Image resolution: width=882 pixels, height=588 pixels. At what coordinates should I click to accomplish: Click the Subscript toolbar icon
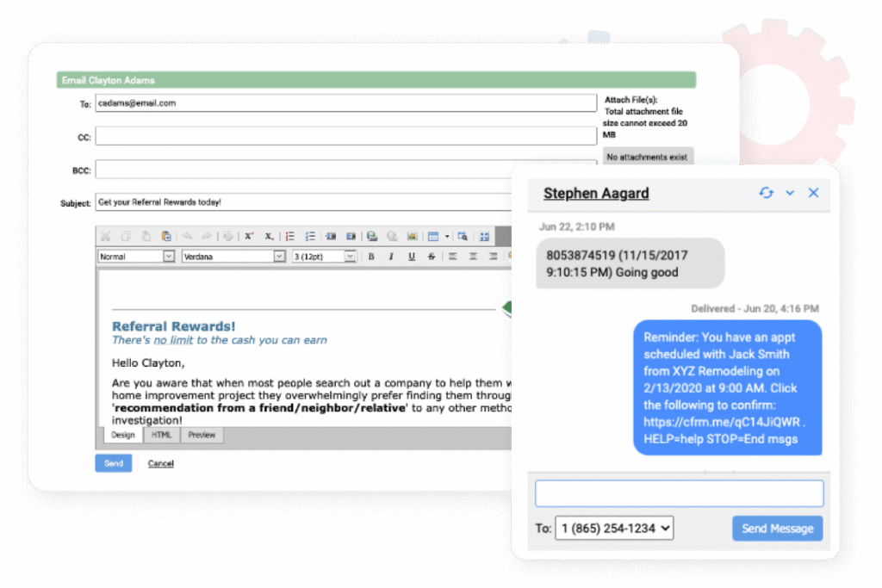[x=269, y=236]
